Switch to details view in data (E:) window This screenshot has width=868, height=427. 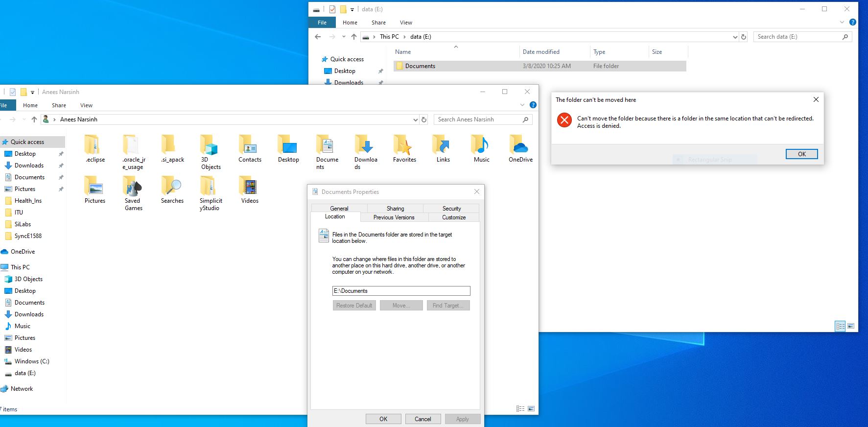point(840,326)
